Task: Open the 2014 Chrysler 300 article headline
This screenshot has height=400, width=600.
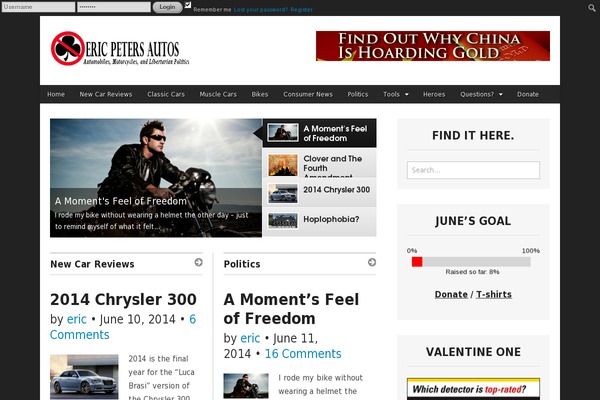Action: [x=123, y=299]
